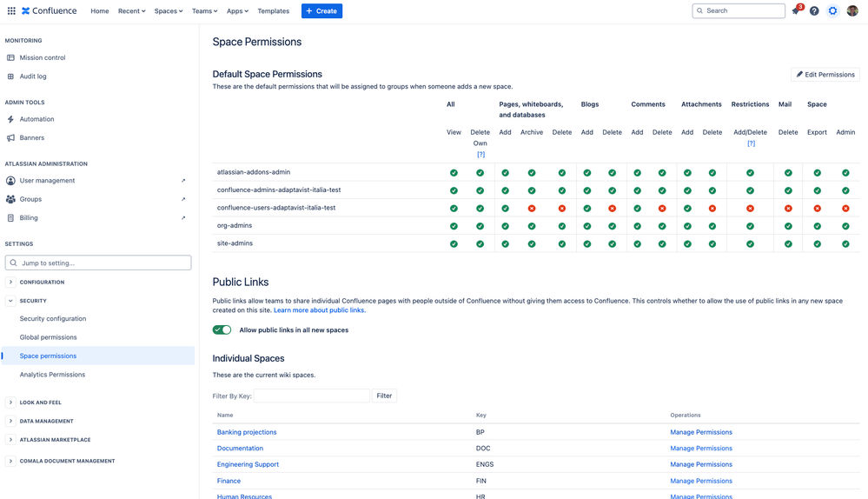
Task: Click the Filter button
Action: tap(384, 396)
